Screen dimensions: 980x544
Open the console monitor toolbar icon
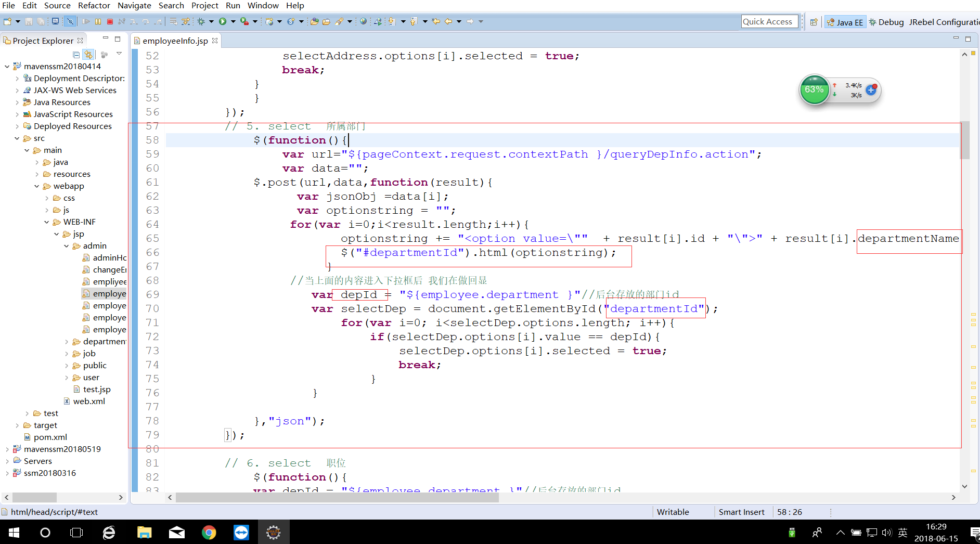55,21
